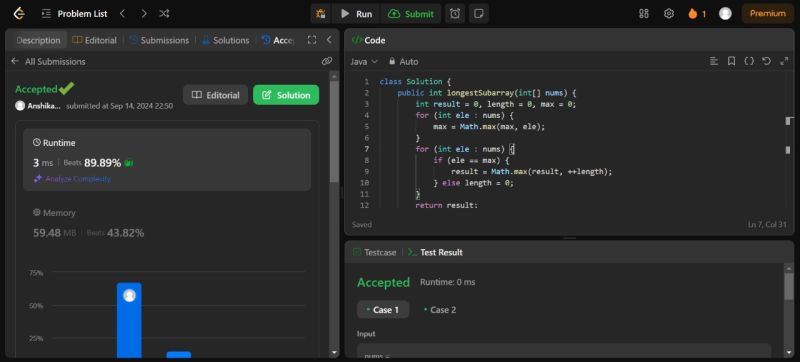Viewport: 800px width, 362px height.
Task: Switch to the Testcase tab
Action: [x=374, y=252]
